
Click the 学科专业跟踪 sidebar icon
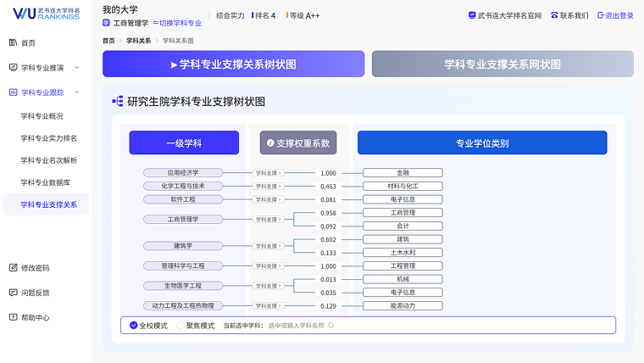(x=14, y=92)
